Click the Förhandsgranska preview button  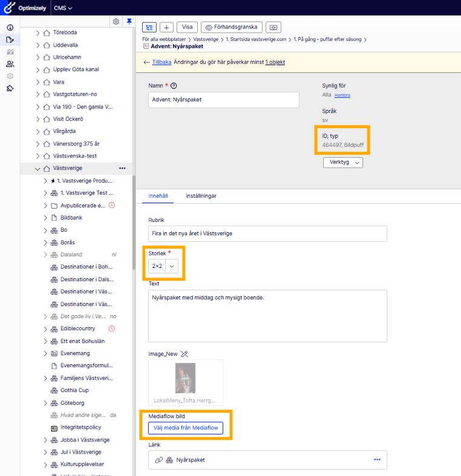[x=232, y=27]
